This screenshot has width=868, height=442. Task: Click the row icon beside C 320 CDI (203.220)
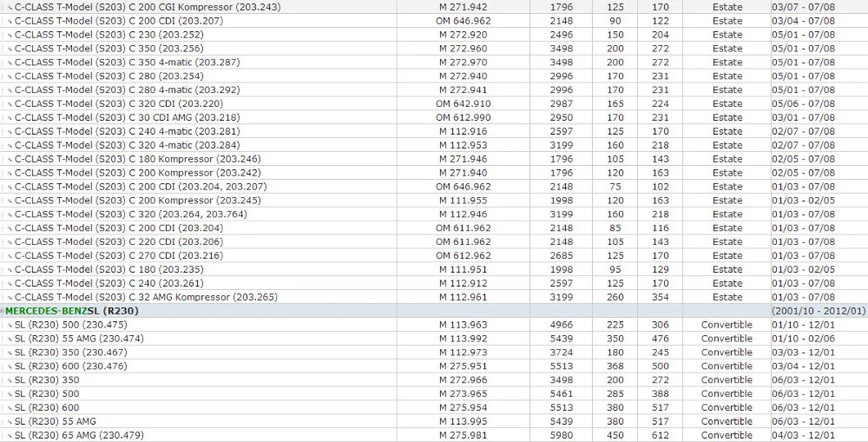tap(10, 105)
